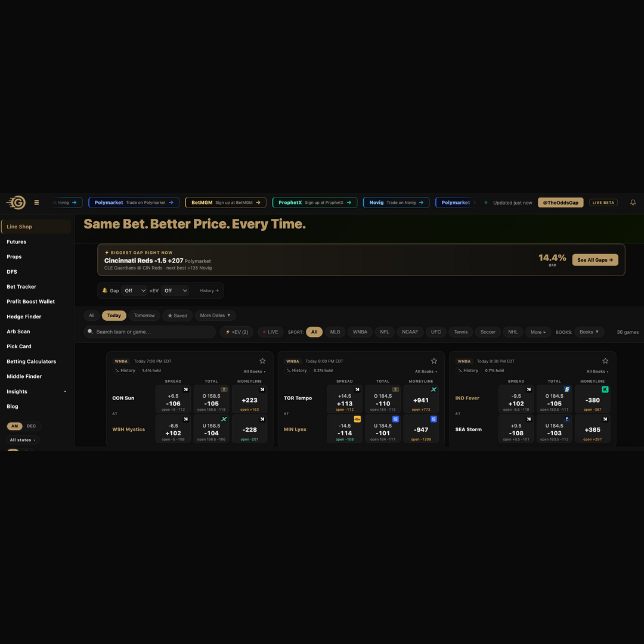
Task: Select the CON Sun -106 spread cell
Action: pos(173,399)
